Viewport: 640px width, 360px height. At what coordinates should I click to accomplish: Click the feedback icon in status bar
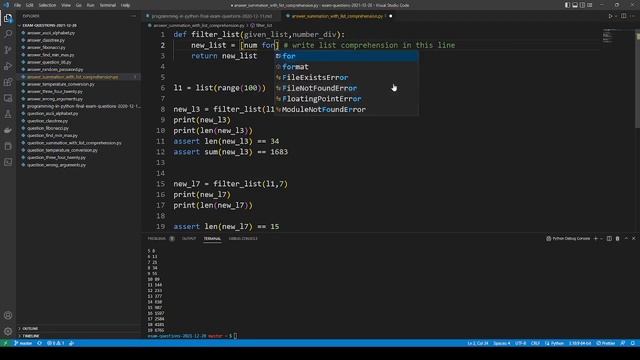(x=622, y=343)
